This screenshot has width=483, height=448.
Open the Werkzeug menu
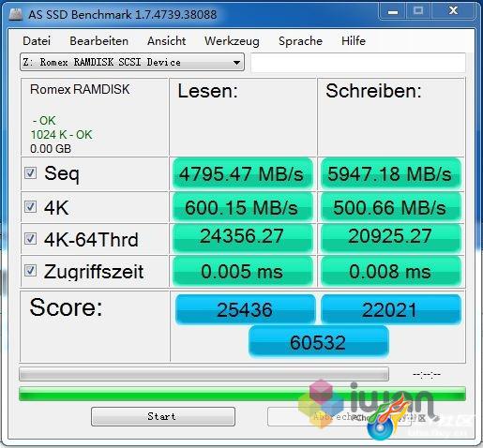click(232, 41)
